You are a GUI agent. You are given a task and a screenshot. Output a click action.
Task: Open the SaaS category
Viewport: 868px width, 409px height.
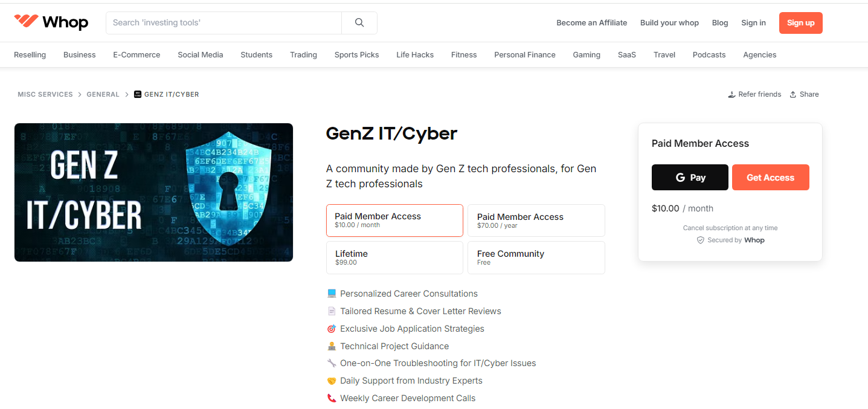pyautogui.click(x=627, y=55)
